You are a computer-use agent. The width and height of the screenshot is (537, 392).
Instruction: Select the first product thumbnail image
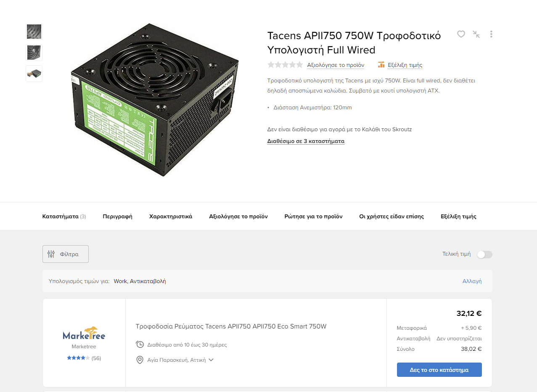pyautogui.click(x=34, y=32)
